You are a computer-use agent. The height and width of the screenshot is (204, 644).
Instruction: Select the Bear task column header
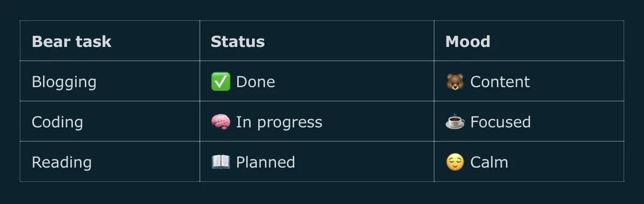coord(71,41)
